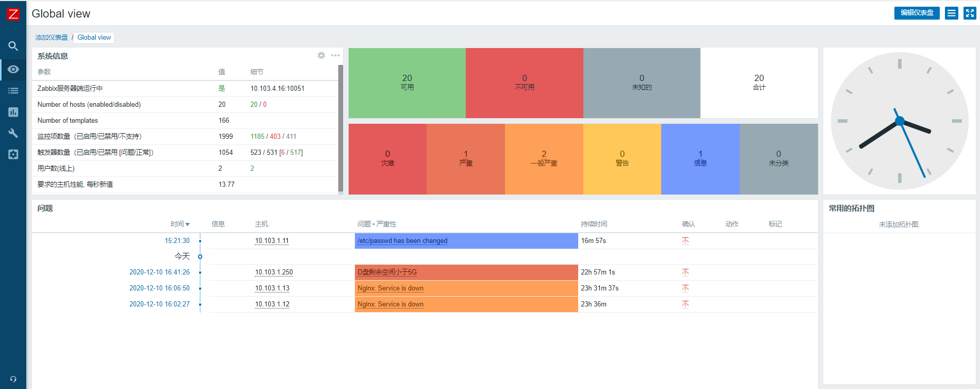The width and height of the screenshot is (980, 389).
Task: Open host 10.103.1.13 menu
Action: 272,288
